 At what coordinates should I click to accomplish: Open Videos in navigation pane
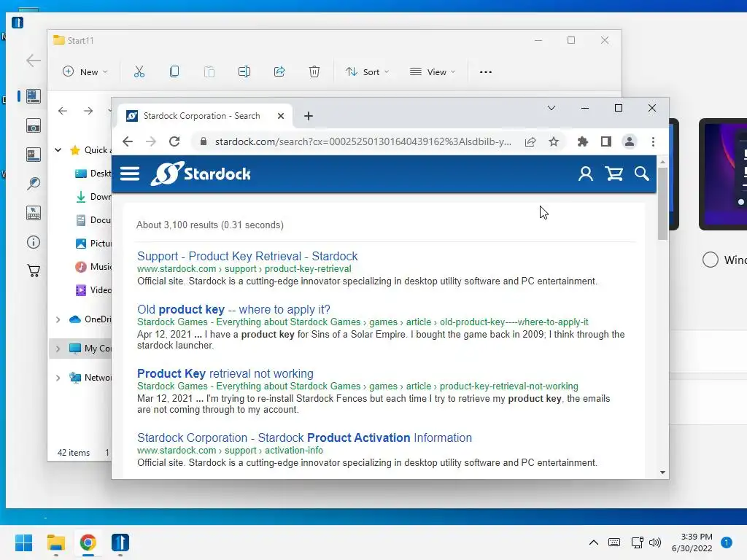[93, 290]
